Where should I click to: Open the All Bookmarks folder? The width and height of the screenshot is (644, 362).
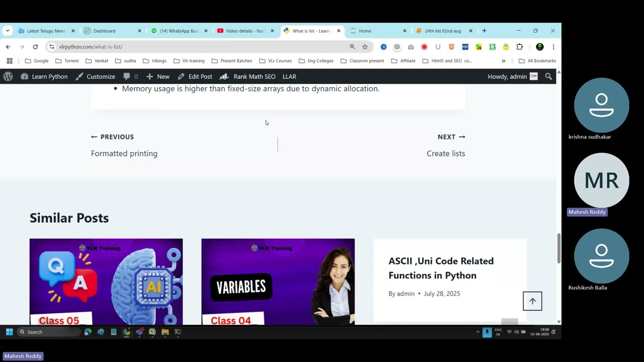coord(537,61)
